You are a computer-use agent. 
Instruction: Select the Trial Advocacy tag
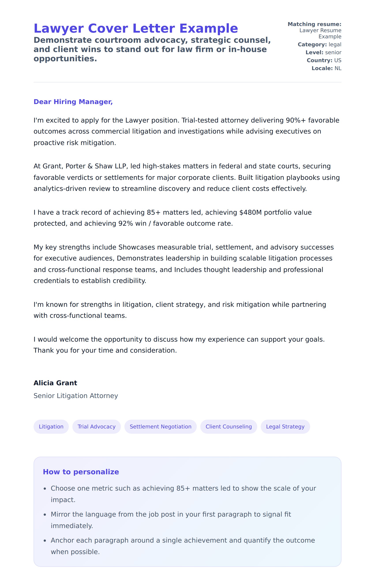[x=96, y=427]
